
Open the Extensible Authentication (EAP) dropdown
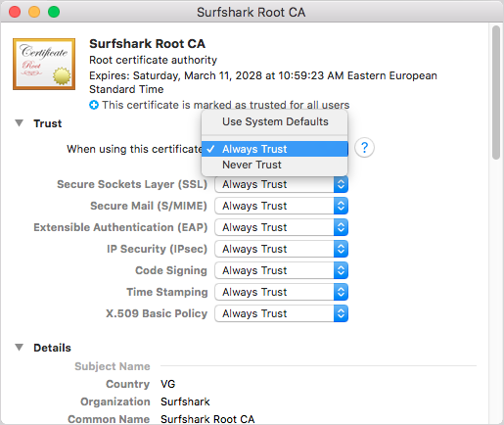click(281, 227)
